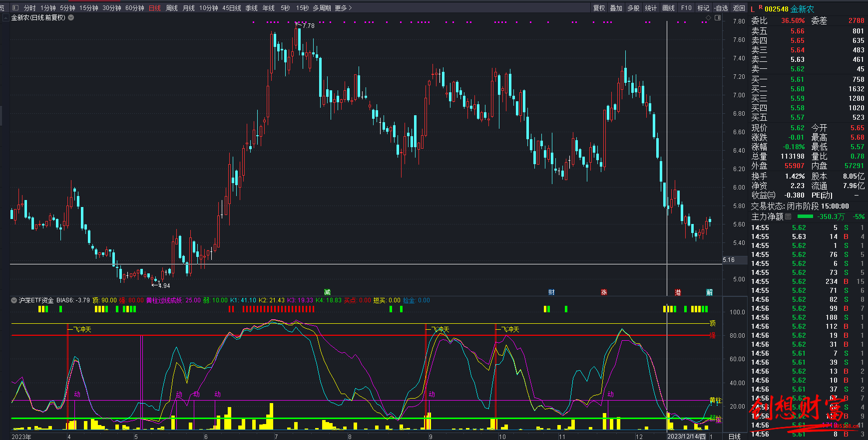Click stock code 002548

click(x=776, y=9)
